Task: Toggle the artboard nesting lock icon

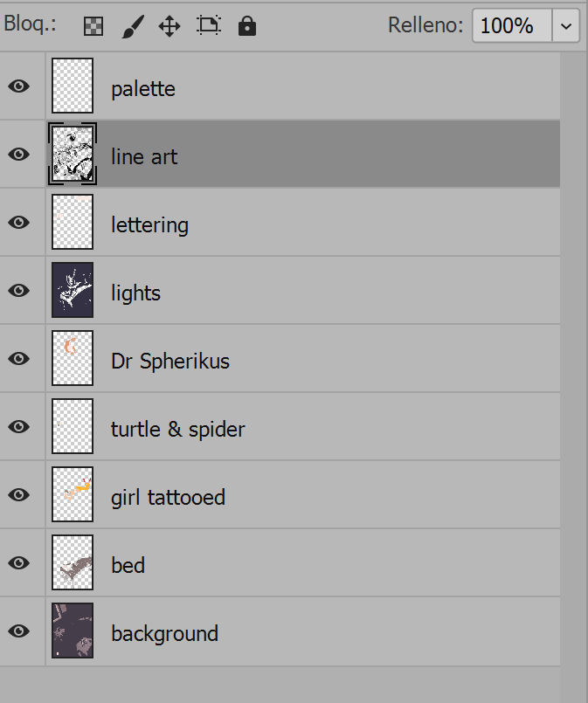Action: pos(209,26)
